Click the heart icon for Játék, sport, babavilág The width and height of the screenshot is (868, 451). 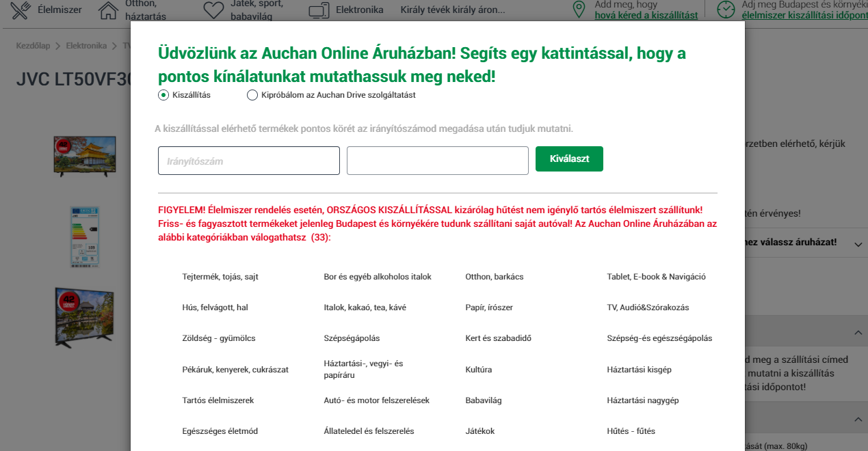click(x=214, y=10)
